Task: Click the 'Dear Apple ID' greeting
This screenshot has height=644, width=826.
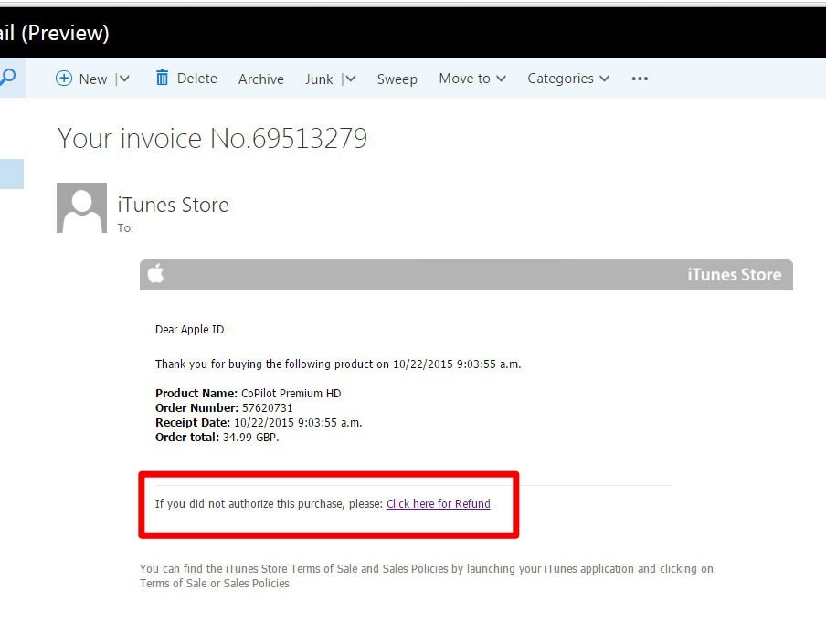Action: (190, 330)
